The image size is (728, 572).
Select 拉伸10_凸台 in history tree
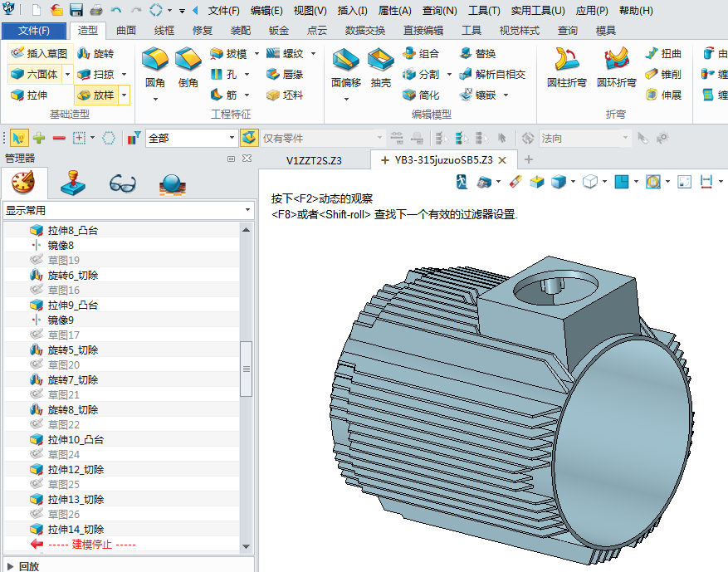coord(76,439)
